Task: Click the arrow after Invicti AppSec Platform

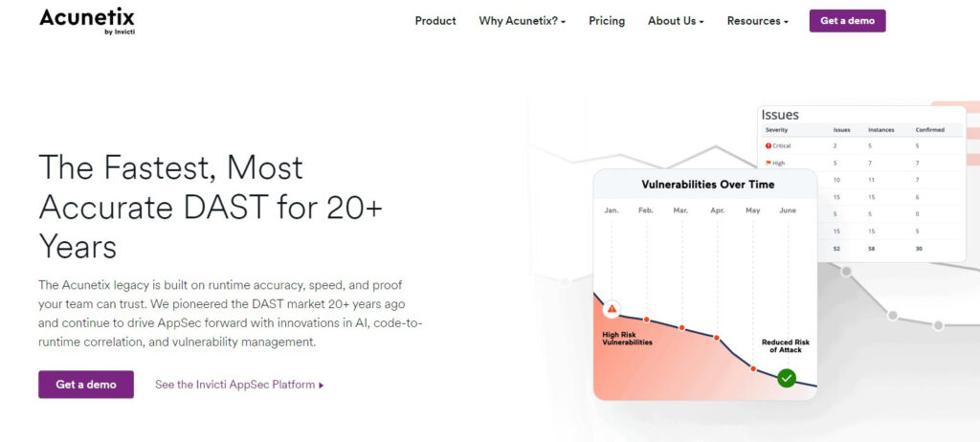Action: tap(322, 386)
